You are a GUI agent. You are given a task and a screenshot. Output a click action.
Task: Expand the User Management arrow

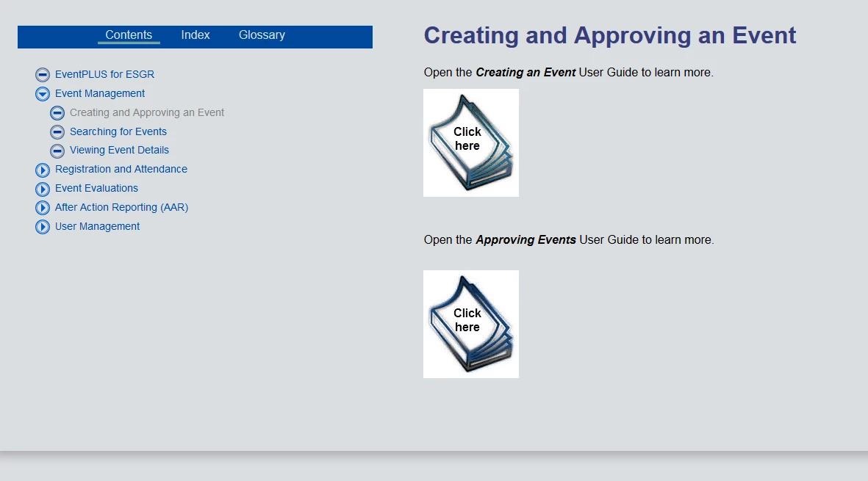tap(43, 227)
